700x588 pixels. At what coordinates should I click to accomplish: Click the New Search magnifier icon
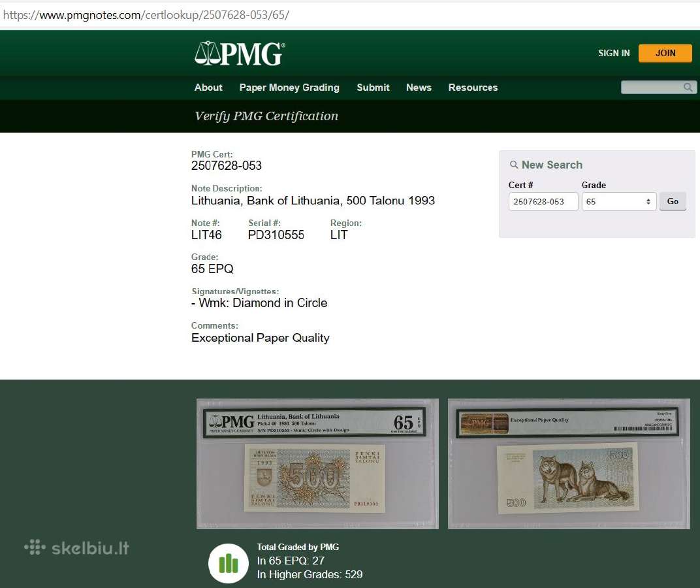514,165
